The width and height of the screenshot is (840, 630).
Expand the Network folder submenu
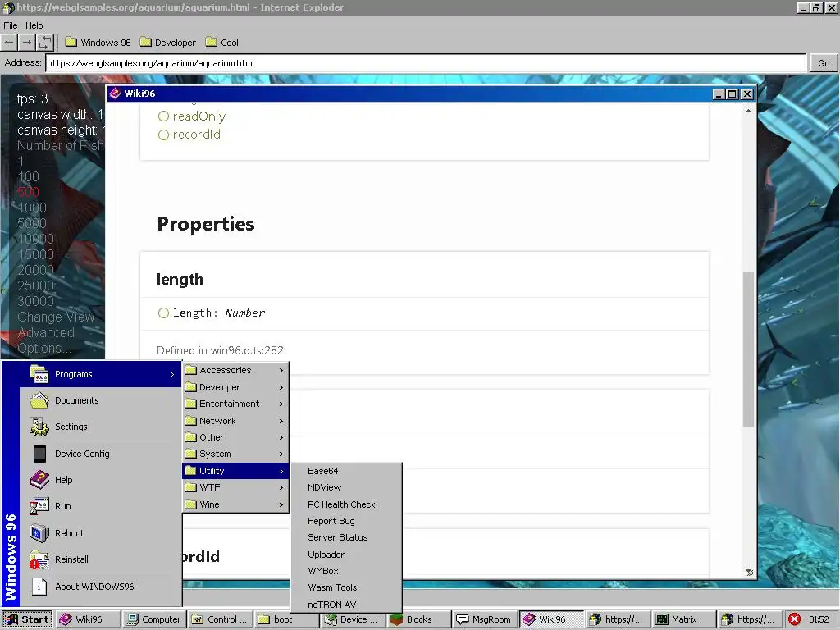(x=235, y=421)
